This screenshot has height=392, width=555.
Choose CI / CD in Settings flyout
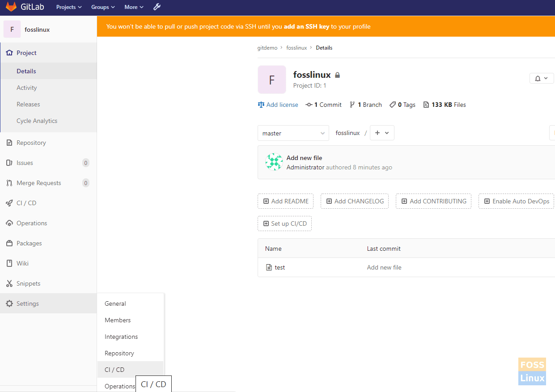(x=131, y=370)
